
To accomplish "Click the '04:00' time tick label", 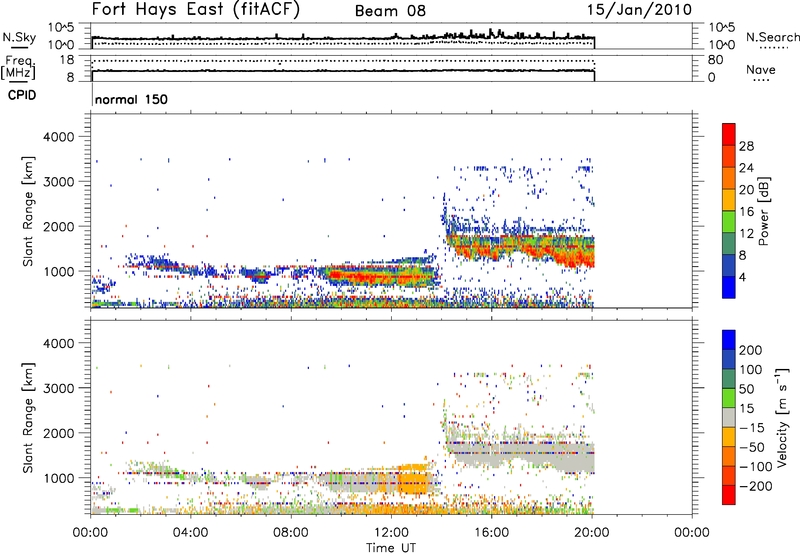I will 190,533.
